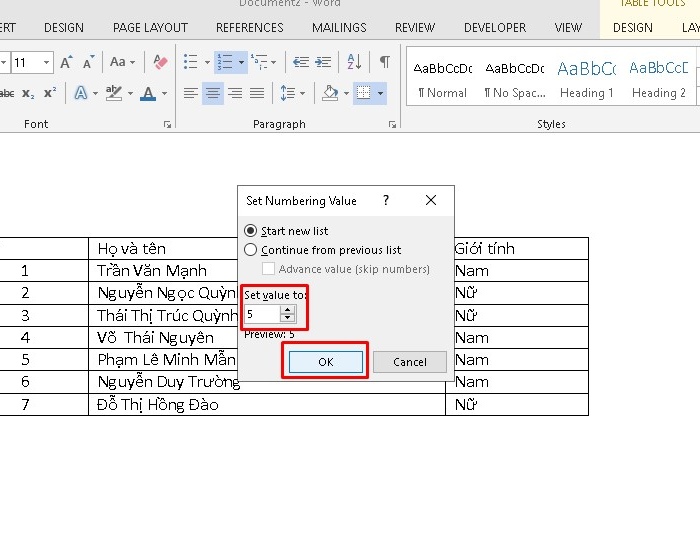Viewport: 700px width, 555px height.
Task: Center align the text
Action: click(213, 93)
